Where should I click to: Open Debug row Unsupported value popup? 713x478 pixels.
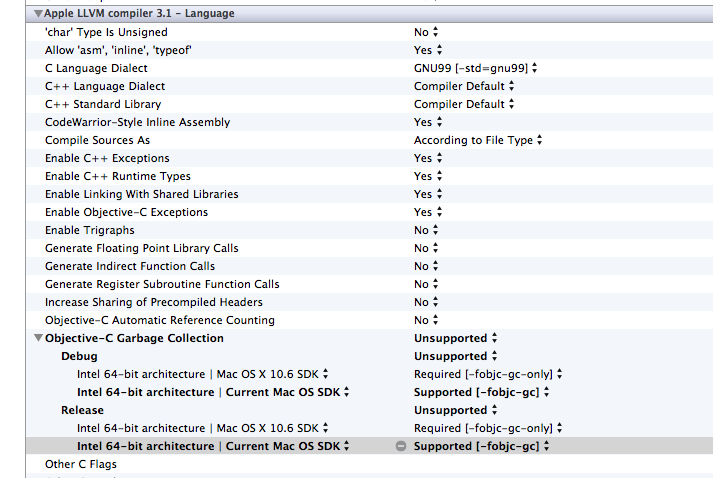456,356
